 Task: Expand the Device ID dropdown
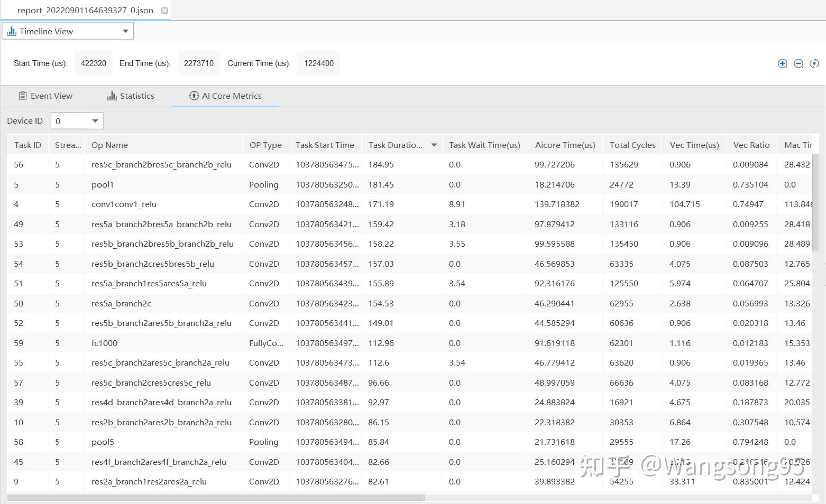pos(95,121)
